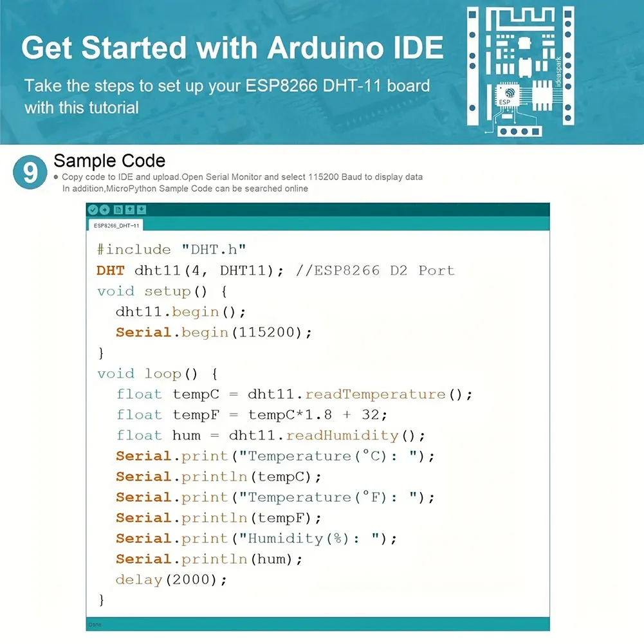644x644 pixels.
Task: Click the void loop() { line
Action: [158, 374]
